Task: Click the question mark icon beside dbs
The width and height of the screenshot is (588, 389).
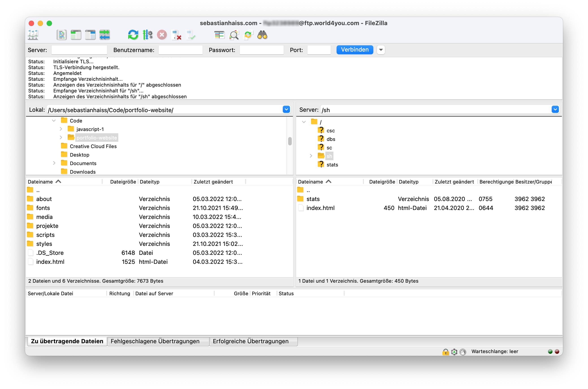Action: click(321, 139)
